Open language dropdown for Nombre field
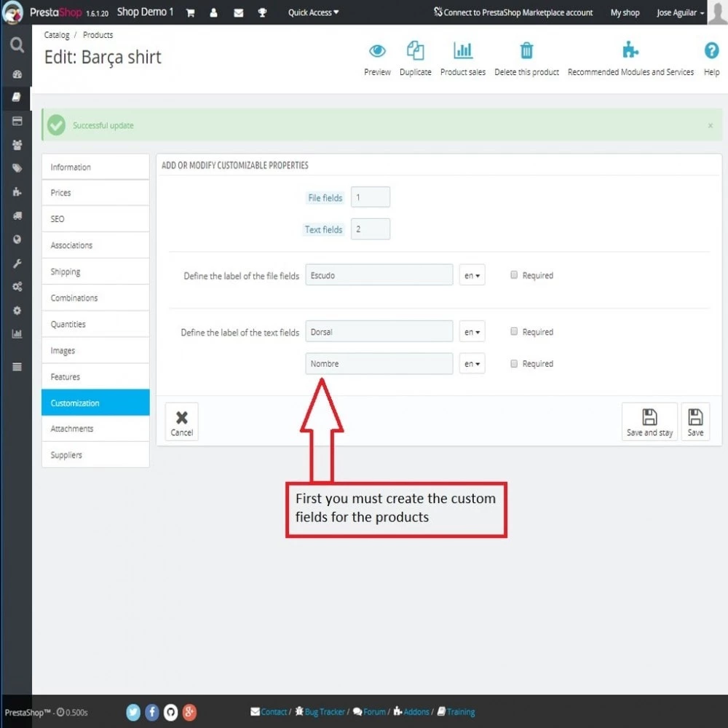The width and height of the screenshot is (728, 728). tap(472, 363)
